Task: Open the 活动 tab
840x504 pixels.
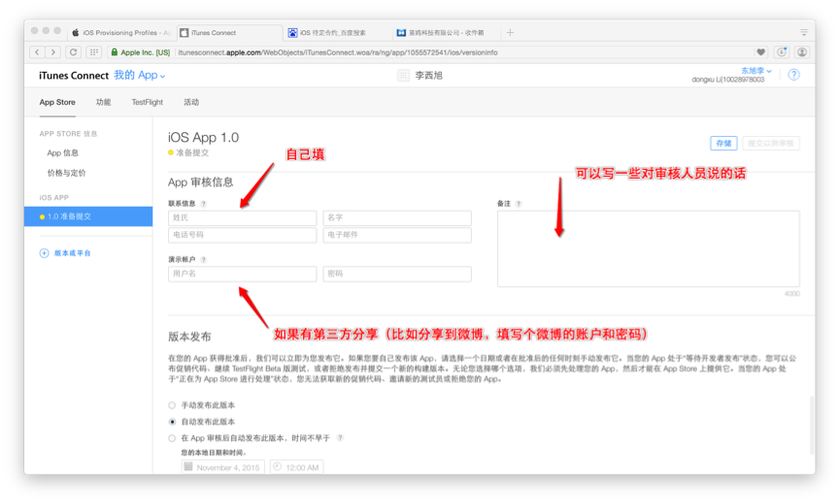Action: click(x=191, y=102)
